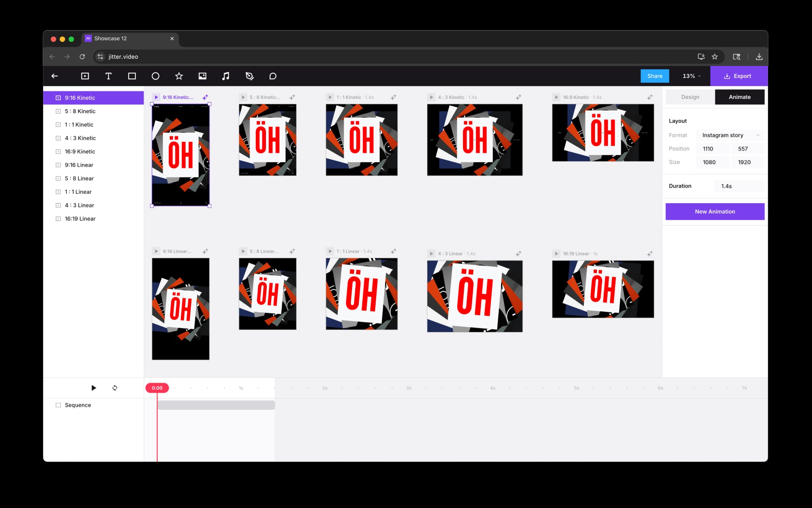
Task: Open the Instagram story format dropdown
Action: 730,135
